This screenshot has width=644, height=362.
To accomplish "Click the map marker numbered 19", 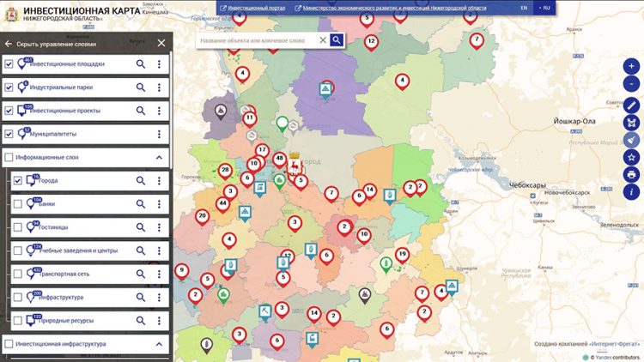I will point(402,255).
